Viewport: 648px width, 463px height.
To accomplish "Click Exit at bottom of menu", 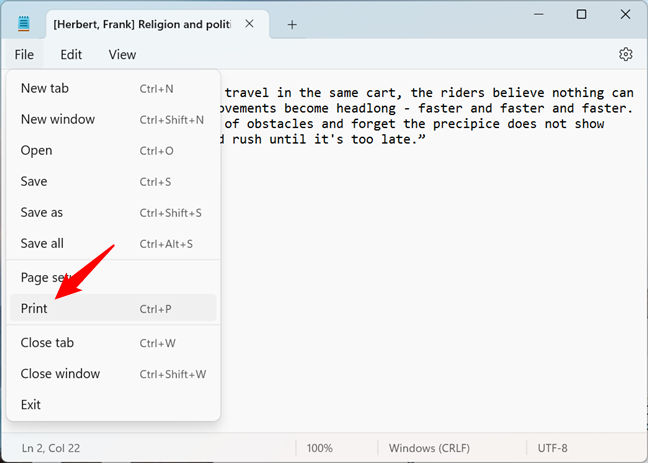I will 31,404.
